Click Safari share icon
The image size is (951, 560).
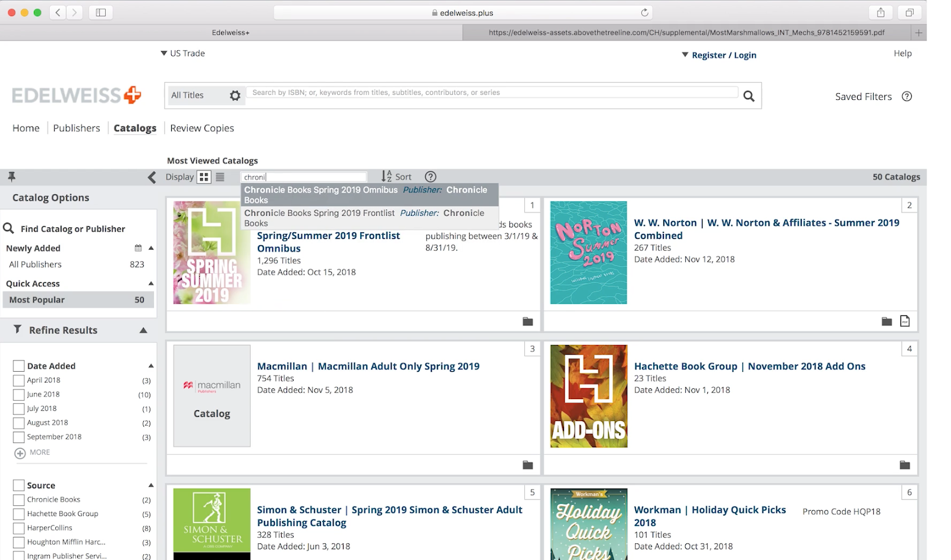tap(880, 12)
